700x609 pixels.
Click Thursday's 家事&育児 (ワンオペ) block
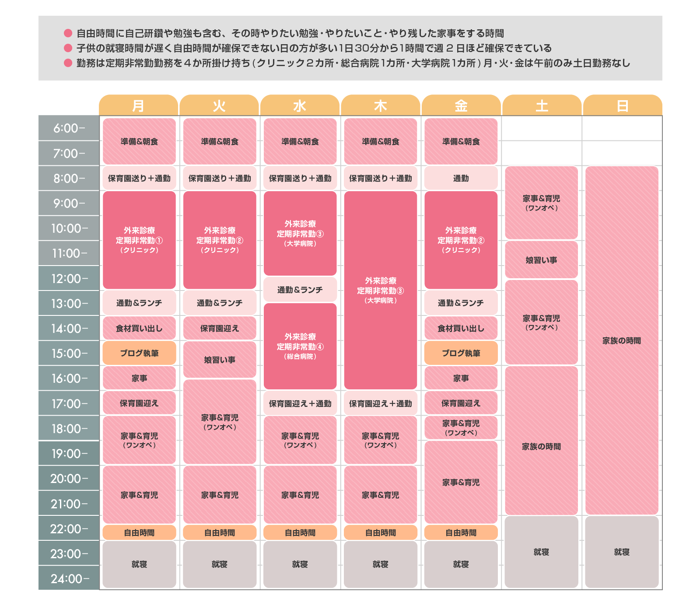381,440
